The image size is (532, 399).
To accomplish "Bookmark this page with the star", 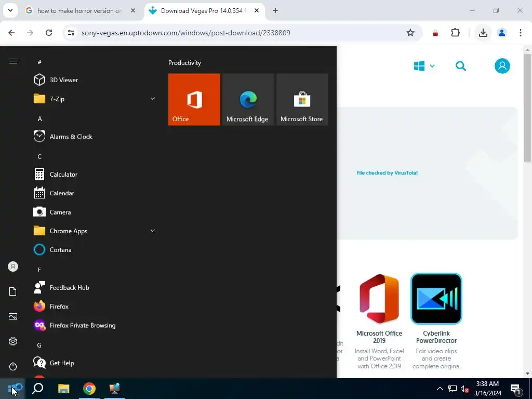I will click(x=410, y=33).
